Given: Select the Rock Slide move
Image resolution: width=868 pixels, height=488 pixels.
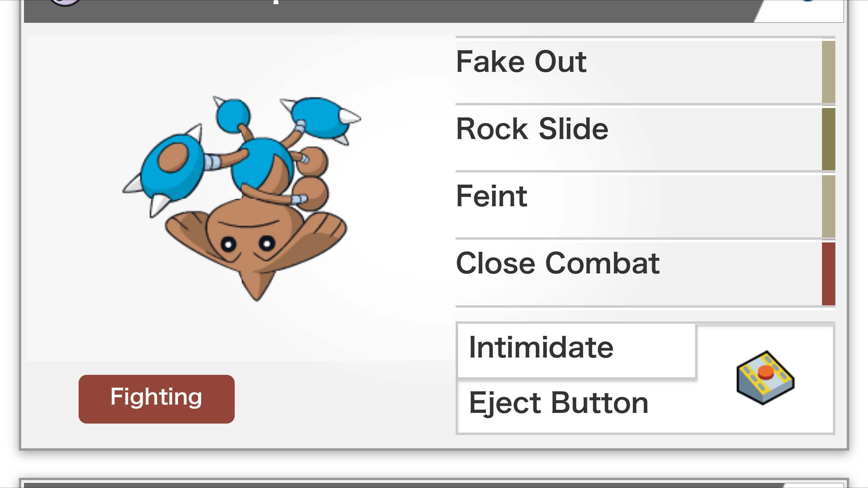Looking at the screenshot, I should 639,139.
